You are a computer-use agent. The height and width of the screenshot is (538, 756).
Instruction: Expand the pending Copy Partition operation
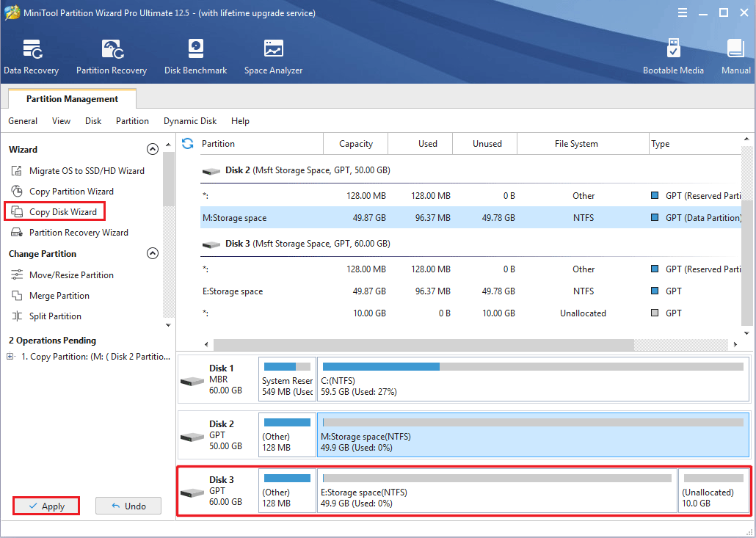pos(8,356)
